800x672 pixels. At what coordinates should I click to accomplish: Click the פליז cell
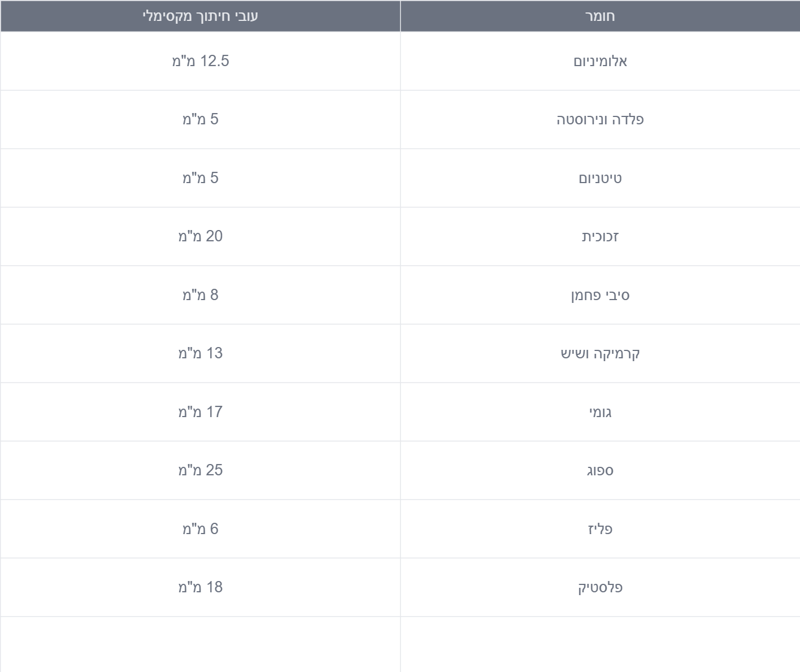pos(600,529)
